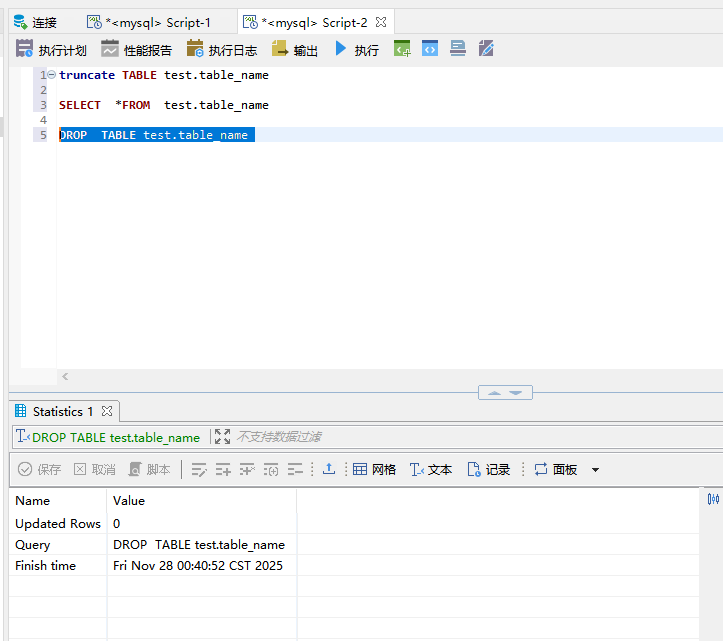This screenshot has height=641, width=723.
Task: Switch results to 网格 grid view
Action: point(374,469)
